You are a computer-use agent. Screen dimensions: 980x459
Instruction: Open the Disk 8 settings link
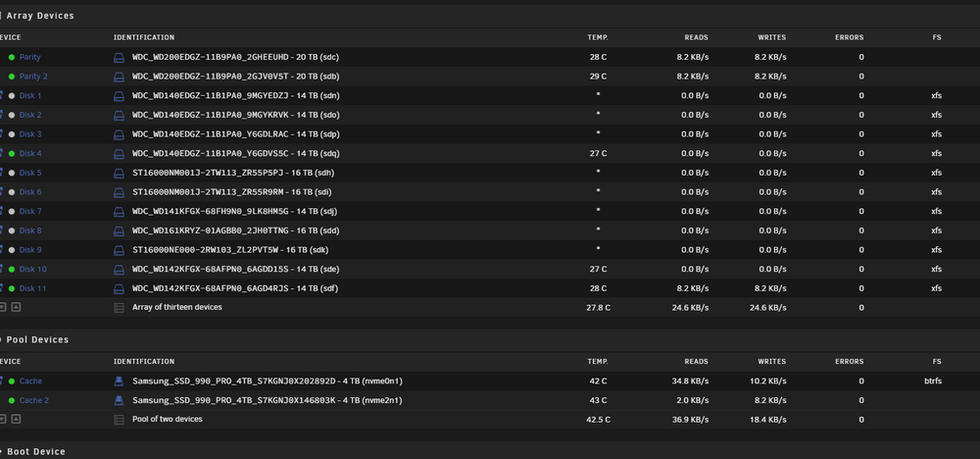coord(30,231)
